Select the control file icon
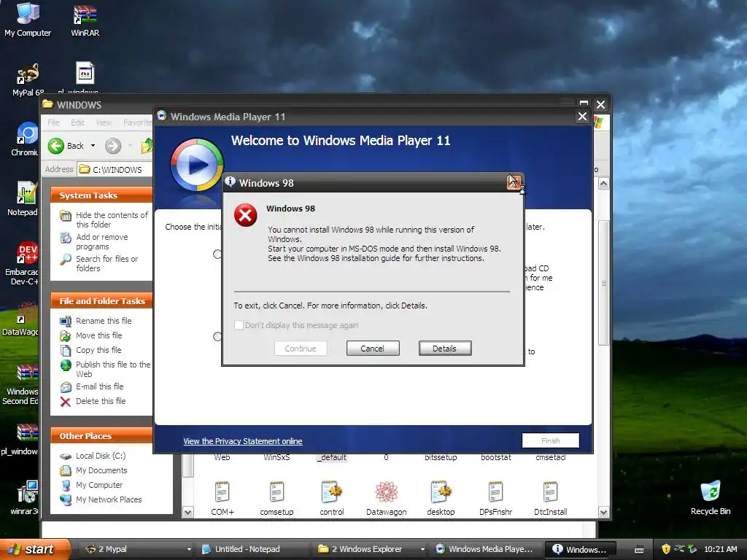This screenshot has height=560, width=747. [x=332, y=498]
